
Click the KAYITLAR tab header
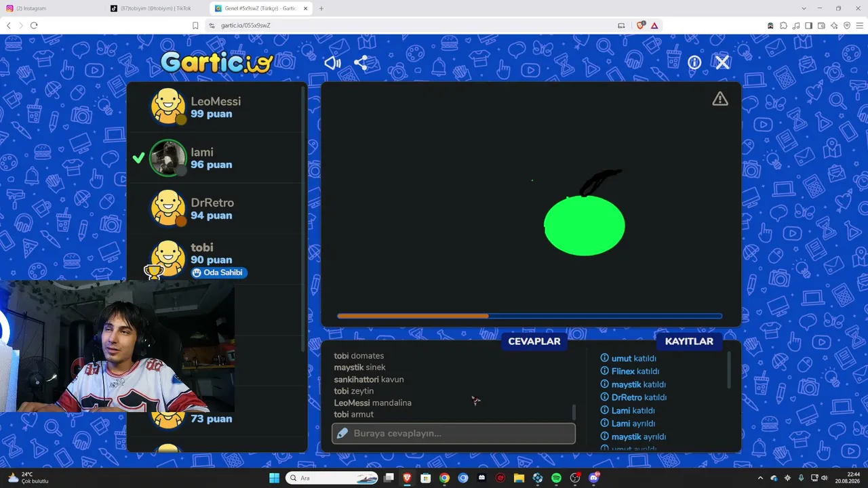[689, 342]
